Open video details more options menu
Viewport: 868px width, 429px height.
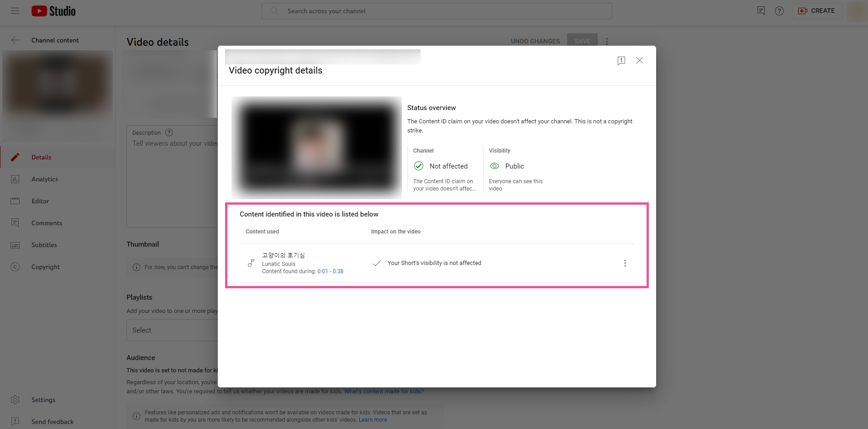click(x=607, y=42)
